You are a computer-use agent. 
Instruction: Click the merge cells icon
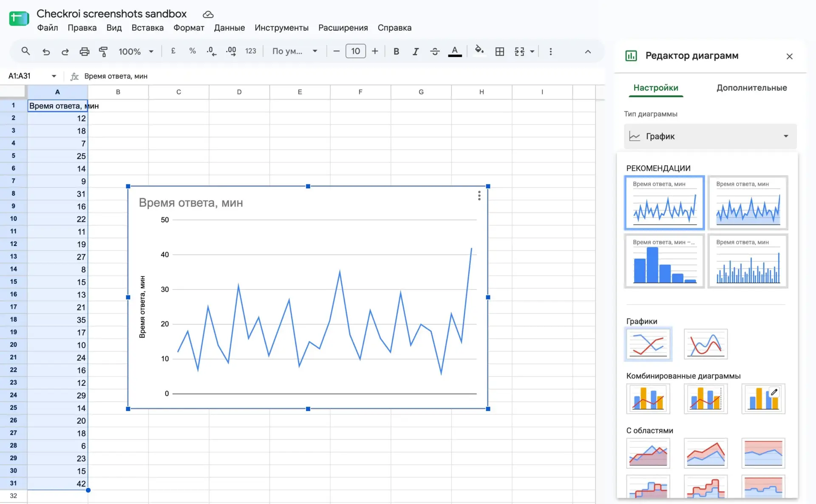tap(519, 51)
